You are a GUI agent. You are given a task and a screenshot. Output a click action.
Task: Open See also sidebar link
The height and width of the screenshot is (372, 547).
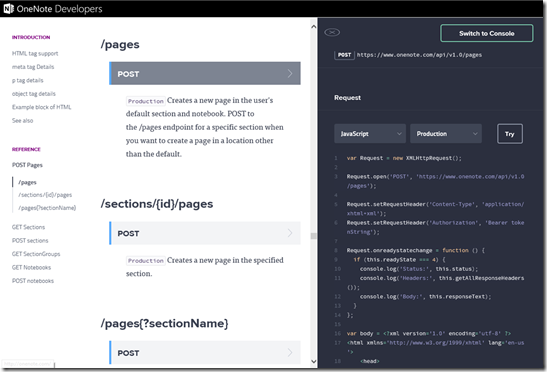click(x=22, y=120)
